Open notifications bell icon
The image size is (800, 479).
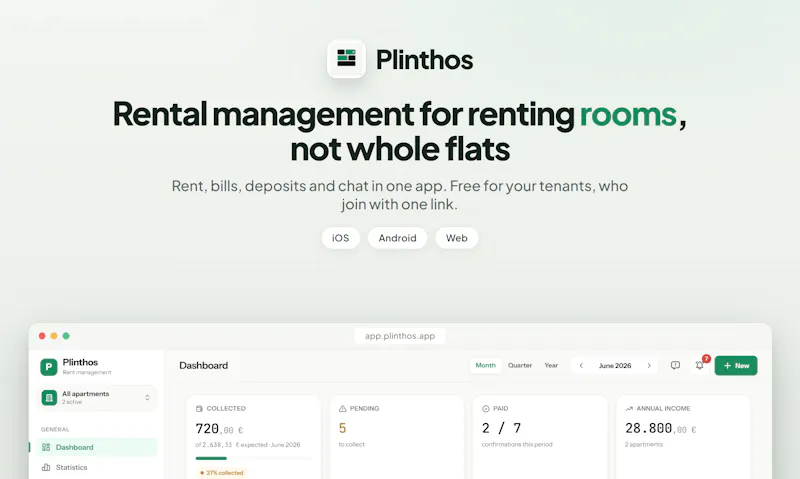(x=699, y=365)
